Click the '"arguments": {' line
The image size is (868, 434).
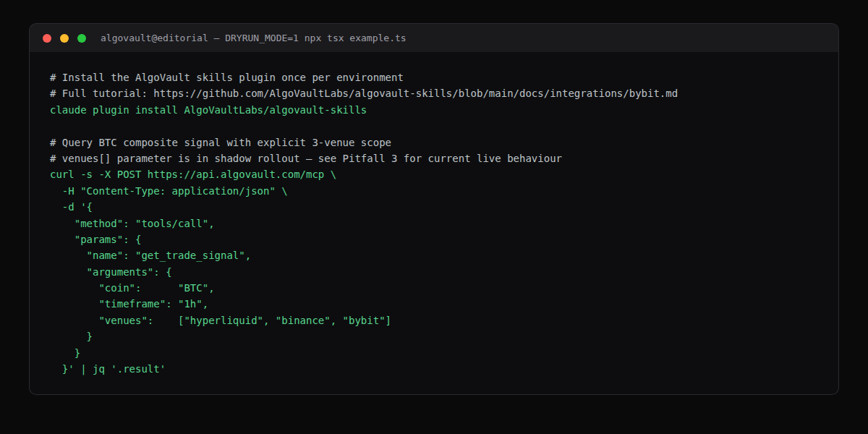point(129,272)
